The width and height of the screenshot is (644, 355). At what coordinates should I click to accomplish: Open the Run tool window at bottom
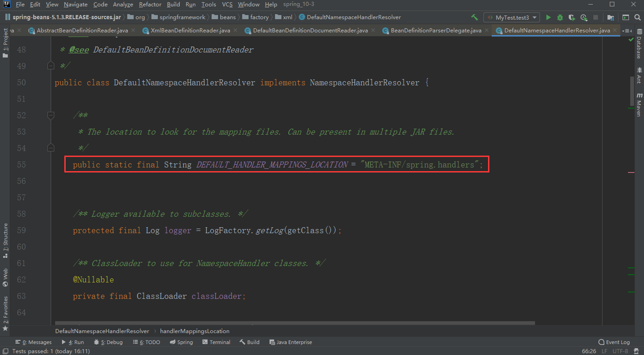click(73, 342)
